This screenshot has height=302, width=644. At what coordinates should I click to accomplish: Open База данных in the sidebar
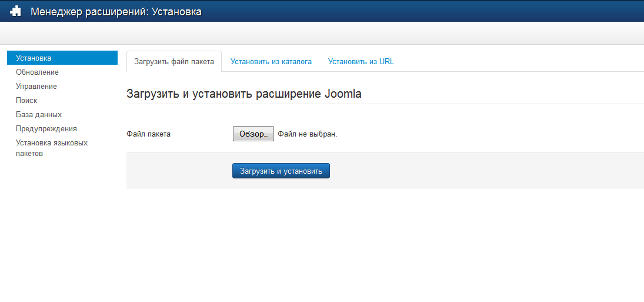(39, 115)
